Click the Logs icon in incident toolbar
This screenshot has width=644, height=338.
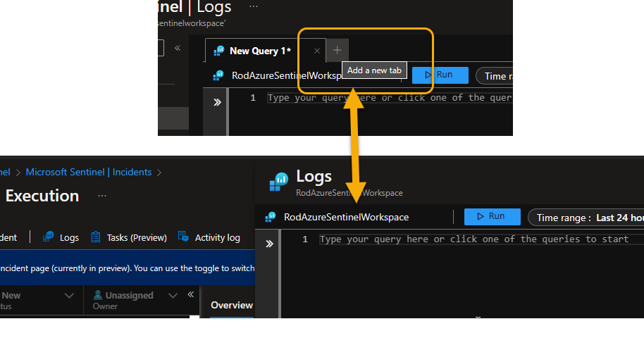48,237
